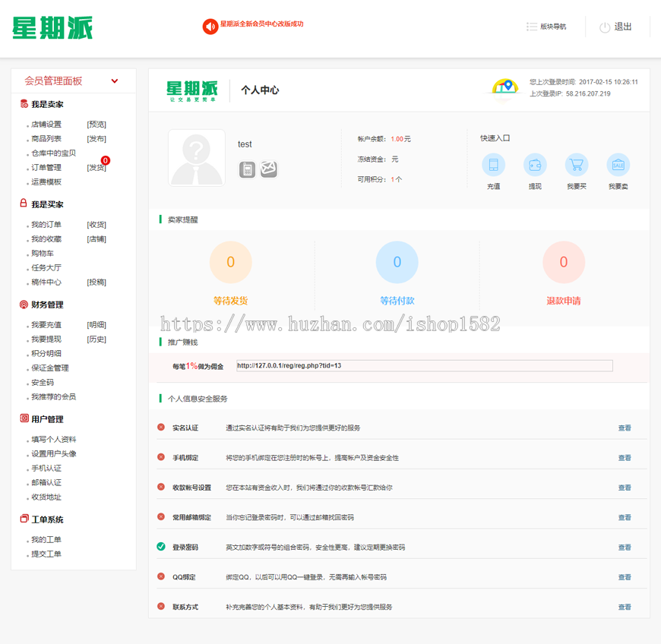
Task: Click the 我要卖 sale tag icon
Action: pyautogui.click(x=618, y=166)
